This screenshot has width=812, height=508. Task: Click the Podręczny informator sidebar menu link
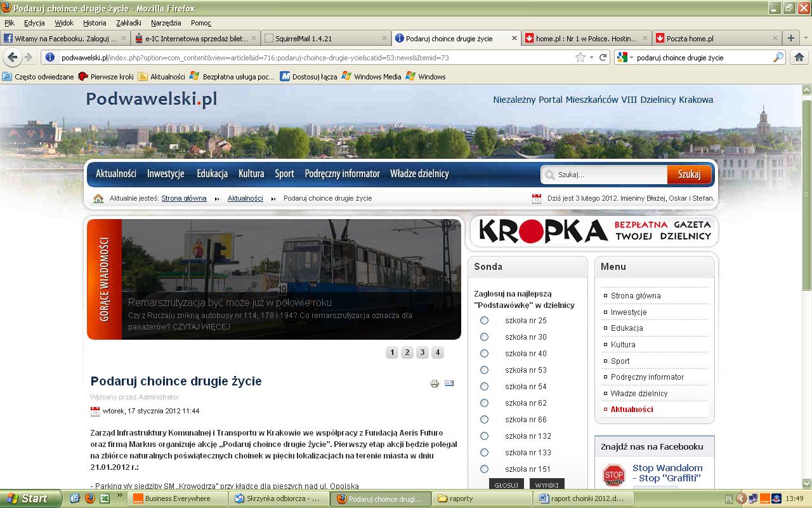pyautogui.click(x=647, y=377)
